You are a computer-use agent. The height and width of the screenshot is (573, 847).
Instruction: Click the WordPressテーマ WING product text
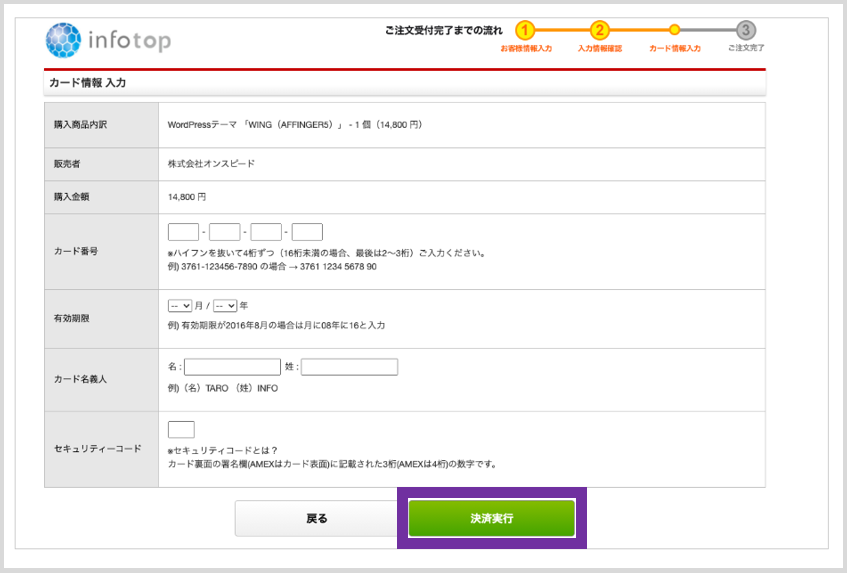(x=295, y=125)
